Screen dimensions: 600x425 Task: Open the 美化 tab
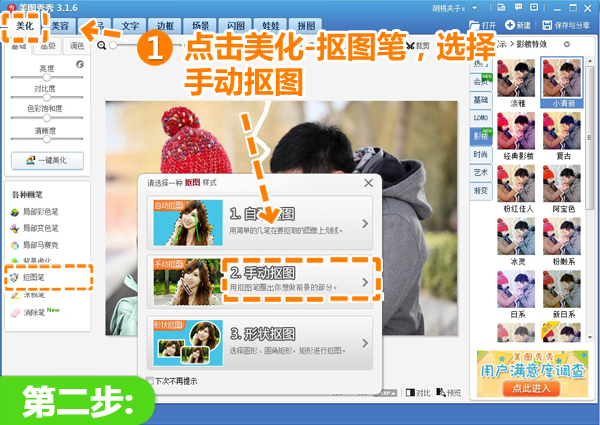click(25, 26)
